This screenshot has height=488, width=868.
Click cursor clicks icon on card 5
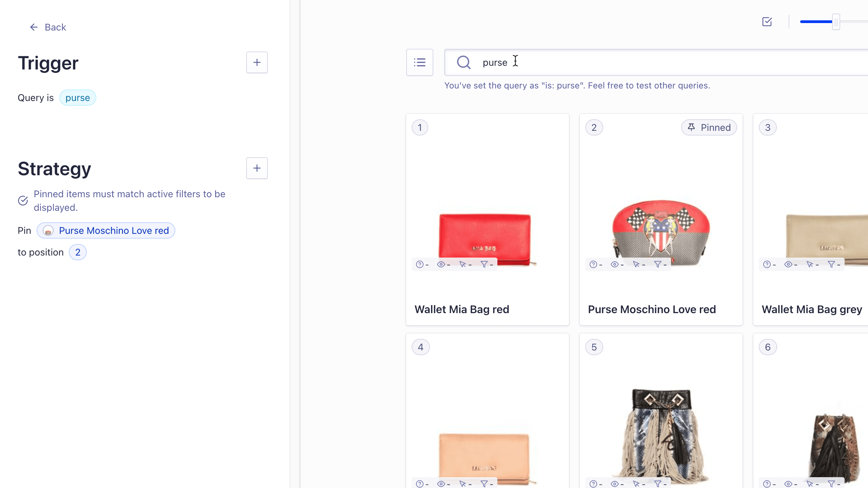[x=636, y=484]
